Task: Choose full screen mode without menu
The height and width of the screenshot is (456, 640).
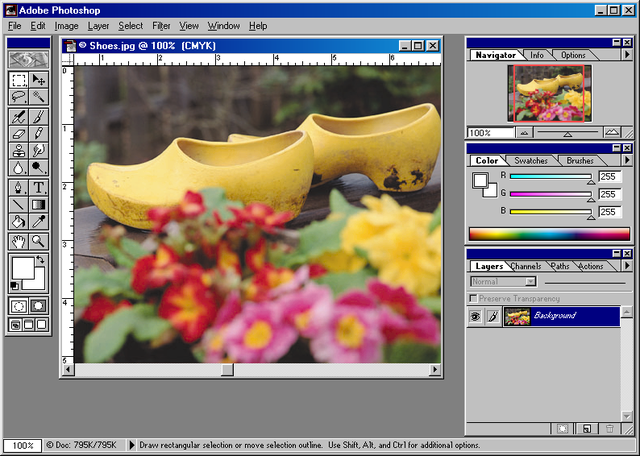Action: [42, 325]
